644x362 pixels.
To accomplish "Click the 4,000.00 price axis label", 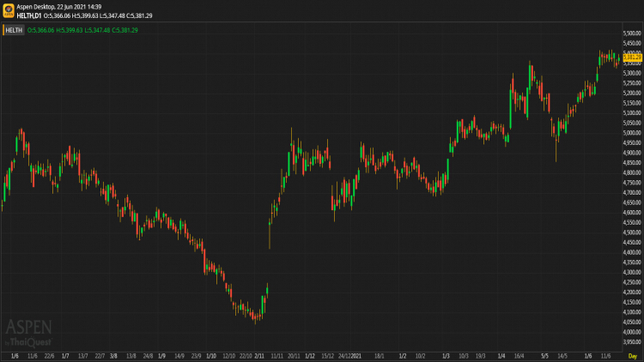I will pyautogui.click(x=632, y=332).
